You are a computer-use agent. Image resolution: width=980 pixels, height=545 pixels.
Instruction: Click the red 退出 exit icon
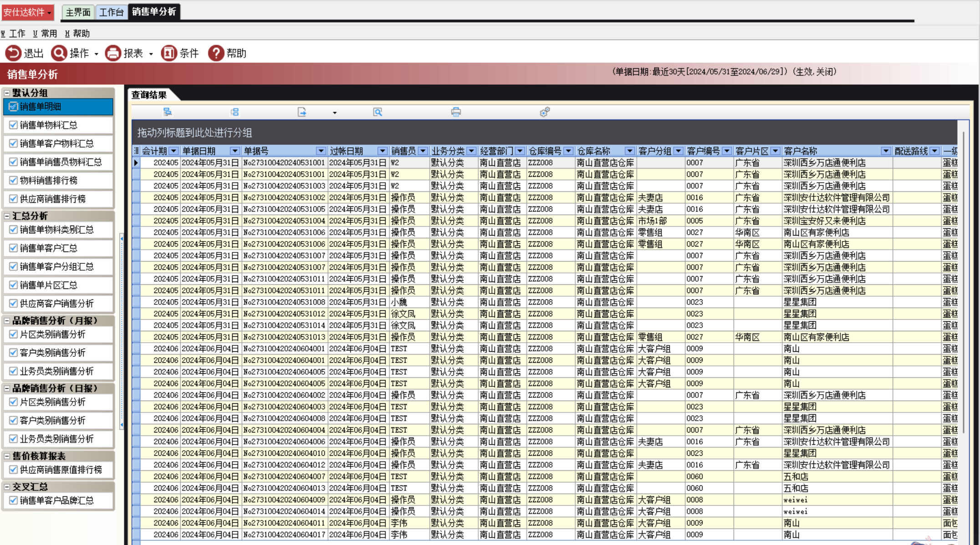click(13, 53)
